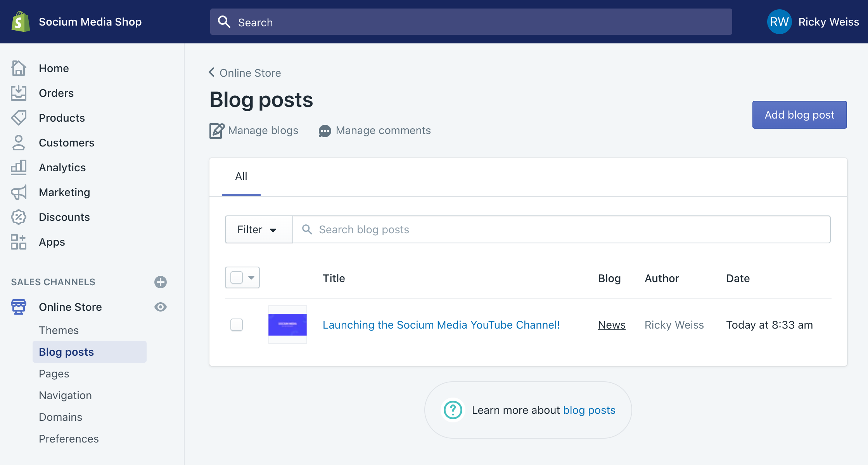Open Apps section

pyautogui.click(x=52, y=242)
